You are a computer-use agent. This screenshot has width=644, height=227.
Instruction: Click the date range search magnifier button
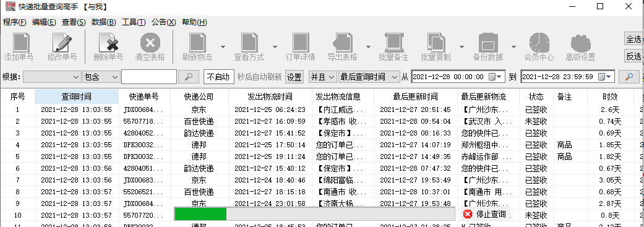pos(629,77)
